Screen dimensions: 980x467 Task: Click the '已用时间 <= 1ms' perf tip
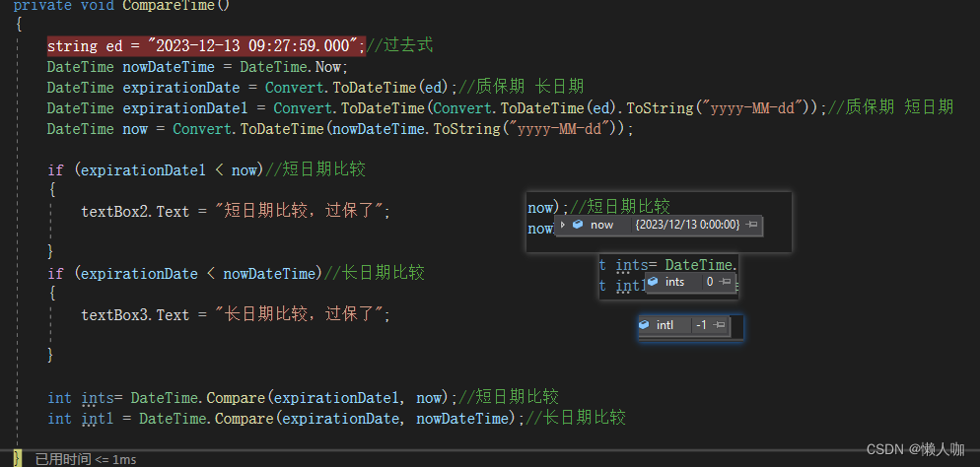click(x=86, y=459)
